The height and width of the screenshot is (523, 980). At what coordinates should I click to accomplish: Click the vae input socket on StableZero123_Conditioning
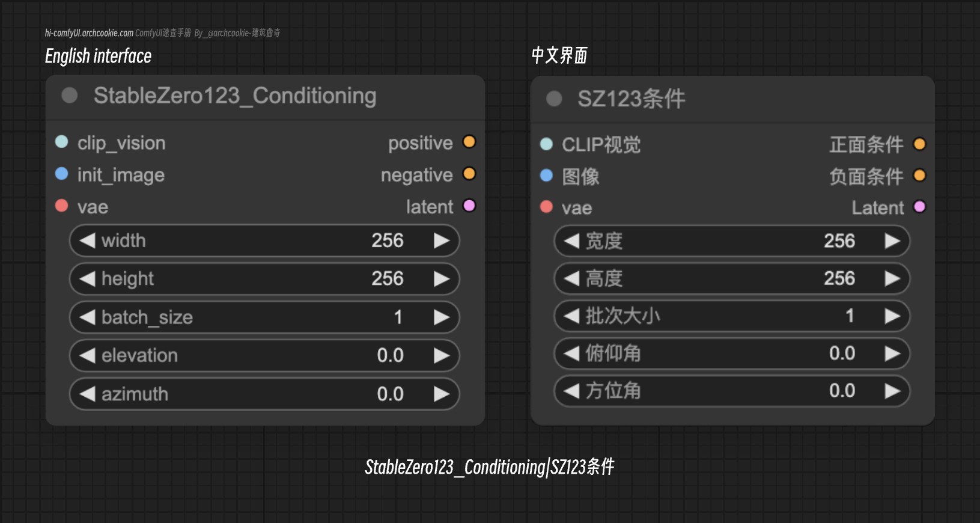click(x=61, y=206)
